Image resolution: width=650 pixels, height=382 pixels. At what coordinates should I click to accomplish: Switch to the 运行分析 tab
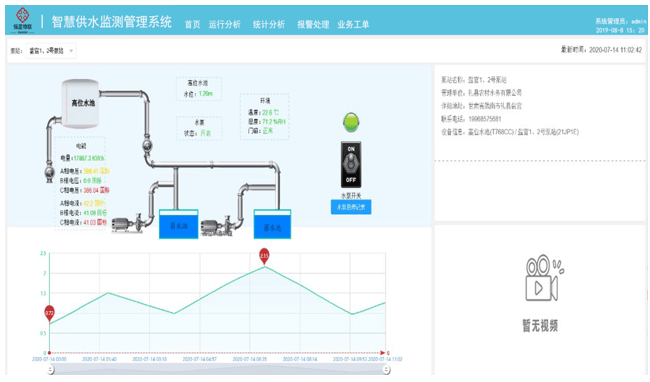[x=225, y=24]
